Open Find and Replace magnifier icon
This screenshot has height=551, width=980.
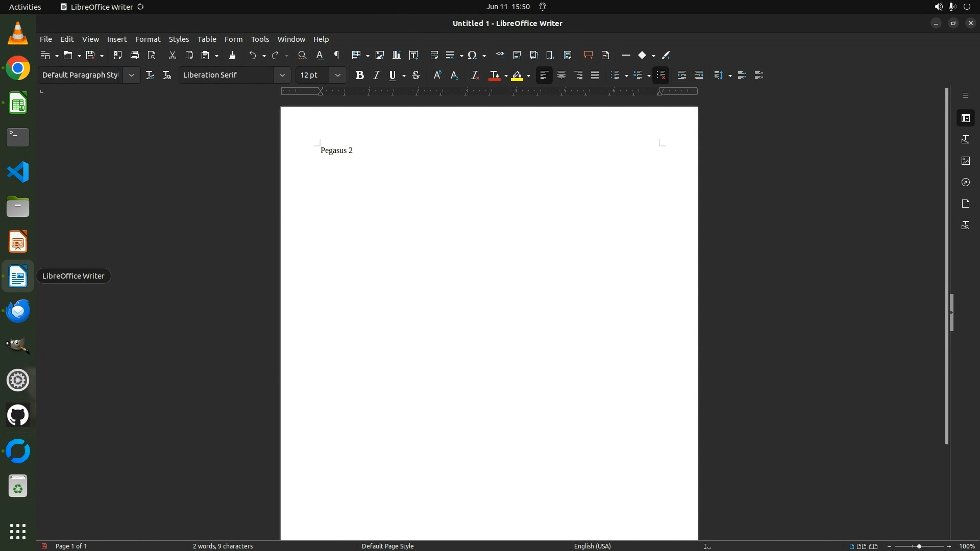[302, 55]
